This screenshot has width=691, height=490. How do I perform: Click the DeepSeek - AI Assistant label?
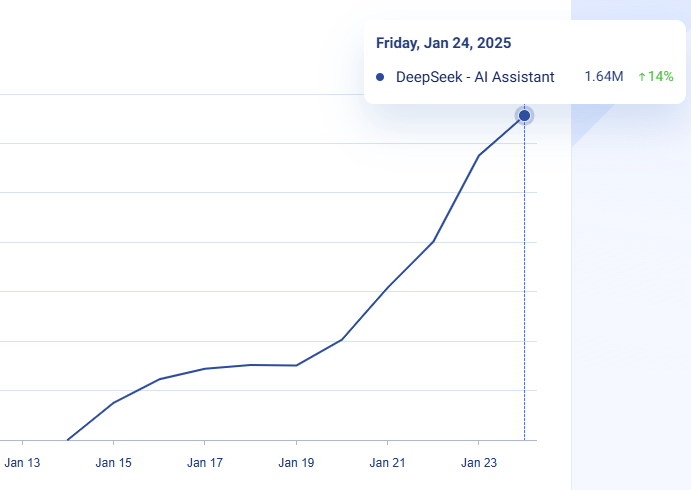475,77
